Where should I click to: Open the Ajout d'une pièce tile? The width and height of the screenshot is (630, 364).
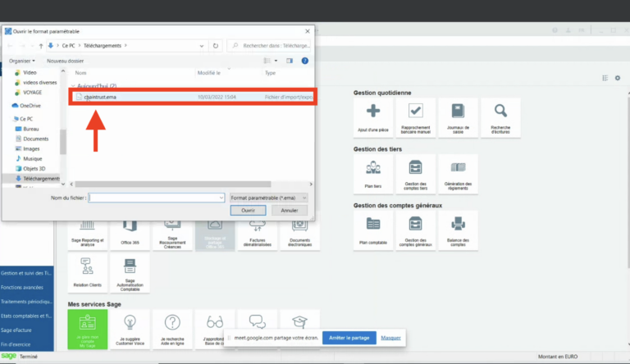click(373, 118)
